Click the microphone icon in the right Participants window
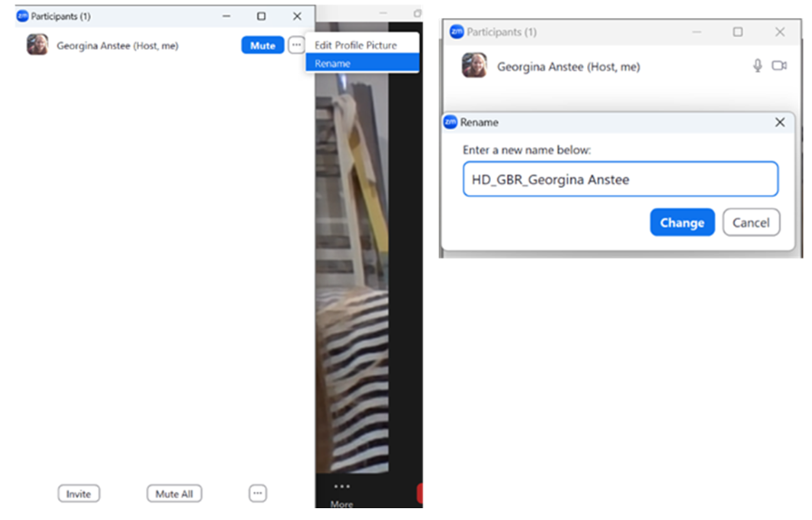 pos(757,65)
